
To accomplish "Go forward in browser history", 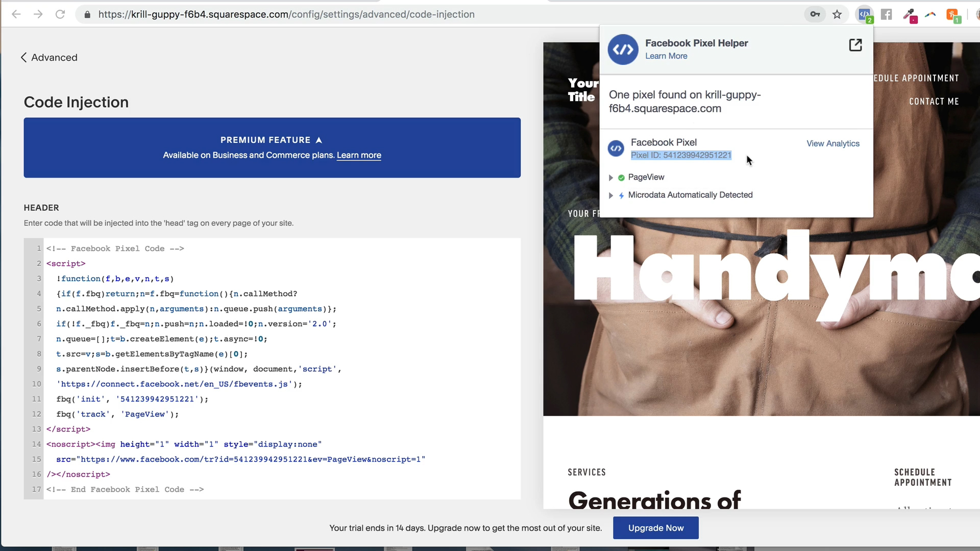I will 38,14.
